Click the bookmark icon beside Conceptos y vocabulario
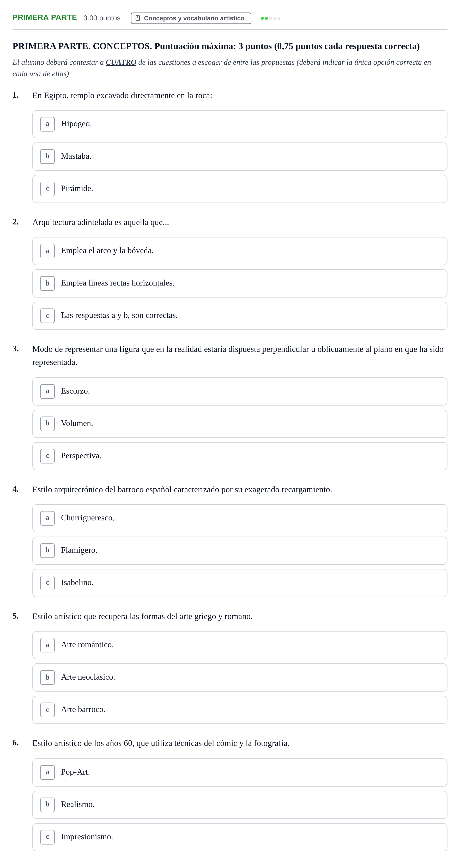The image size is (460, 868). click(137, 18)
